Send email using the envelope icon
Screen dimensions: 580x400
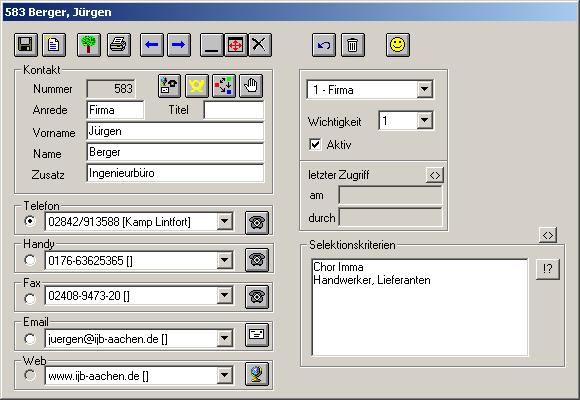(257, 335)
